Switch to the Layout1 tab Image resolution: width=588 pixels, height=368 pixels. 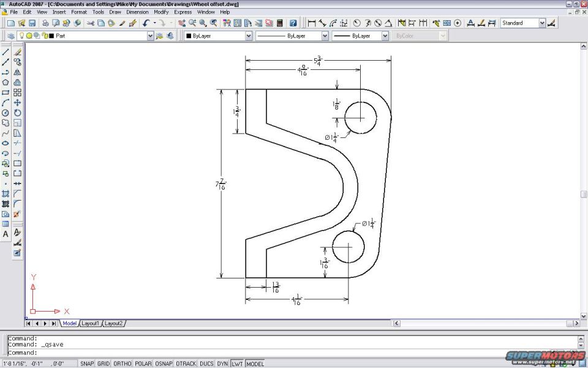[91, 323]
